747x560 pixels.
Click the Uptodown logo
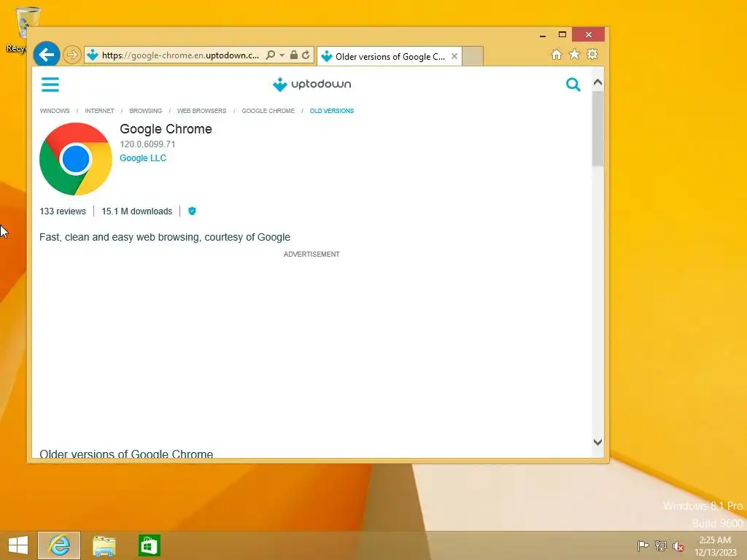311,85
